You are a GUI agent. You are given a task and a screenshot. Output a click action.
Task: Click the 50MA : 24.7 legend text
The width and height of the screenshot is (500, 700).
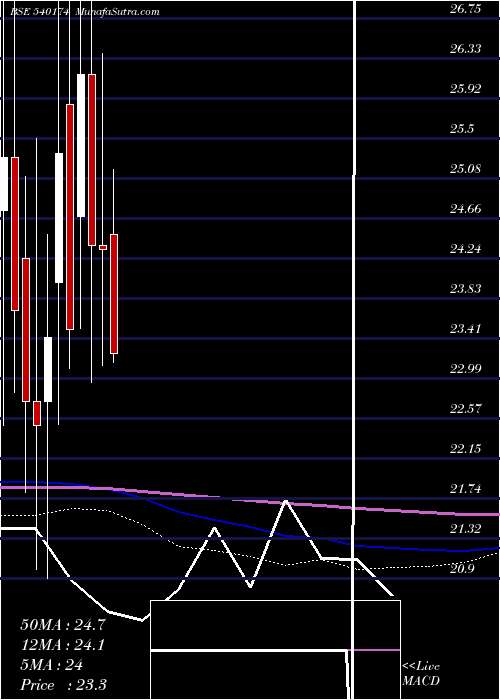(62, 625)
